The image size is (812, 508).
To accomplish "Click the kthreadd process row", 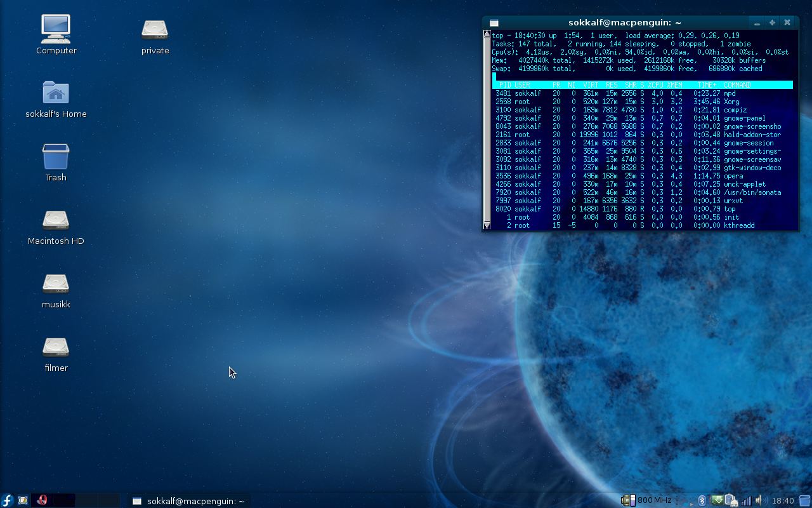I will tap(643, 225).
